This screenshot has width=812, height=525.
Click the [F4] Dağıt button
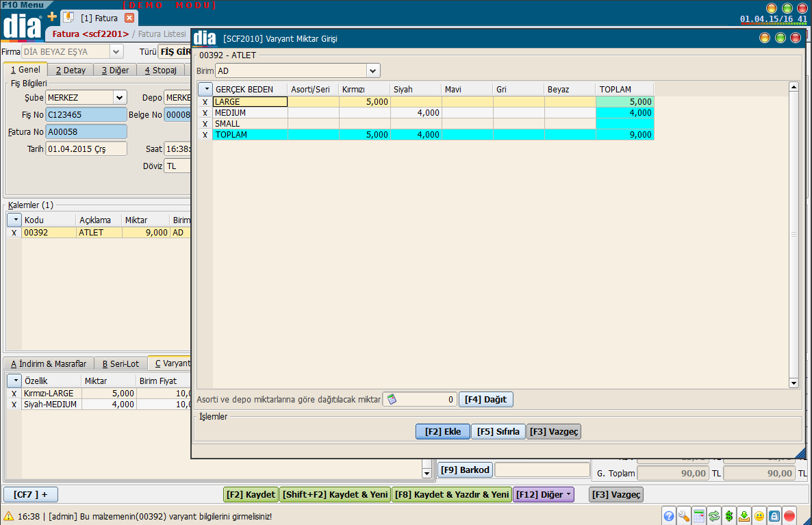(x=485, y=399)
